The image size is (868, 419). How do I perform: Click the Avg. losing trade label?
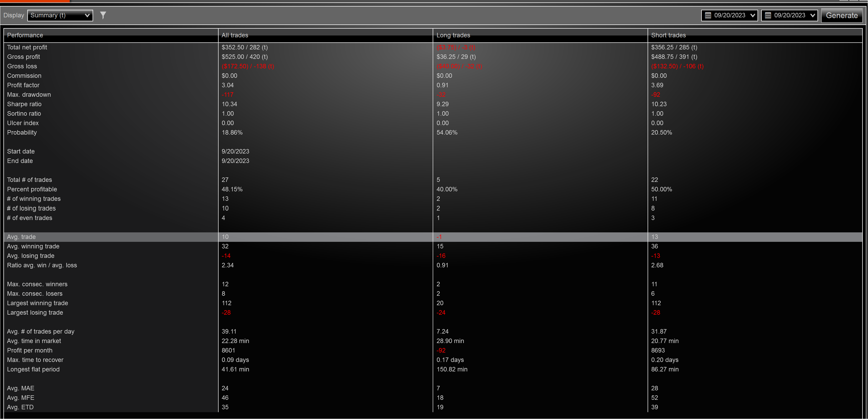pos(31,256)
